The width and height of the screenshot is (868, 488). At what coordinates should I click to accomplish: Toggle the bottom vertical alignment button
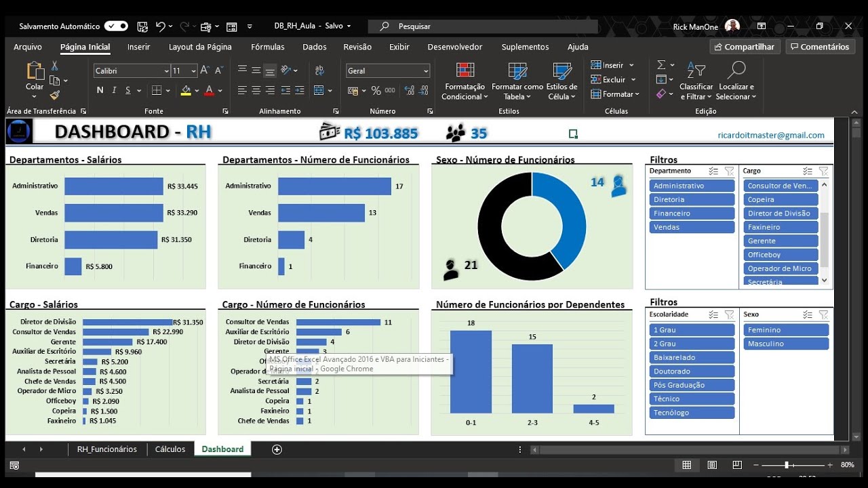point(270,70)
